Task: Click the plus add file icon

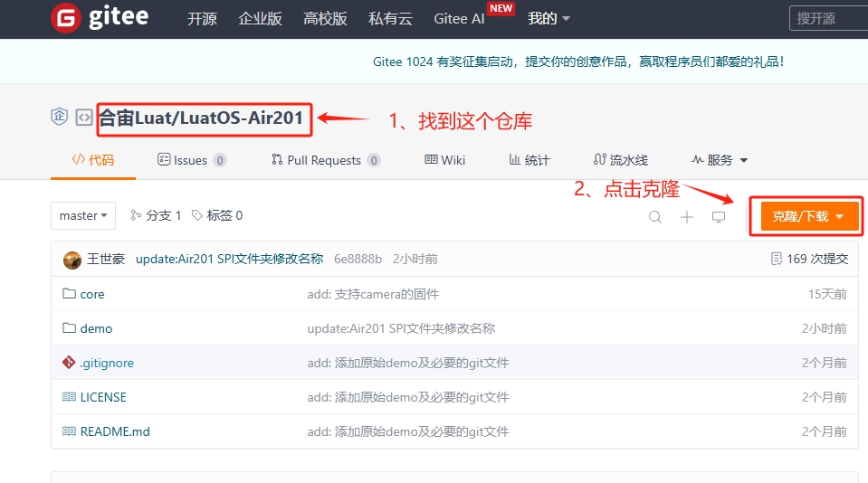Action: [x=686, y=217]
